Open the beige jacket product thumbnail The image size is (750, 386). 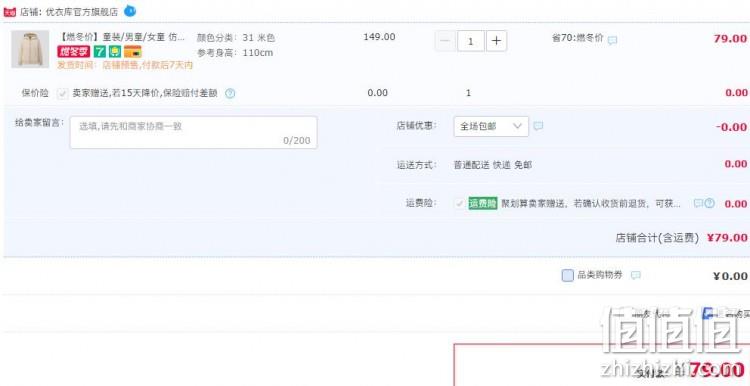click(x=30, y=49)
